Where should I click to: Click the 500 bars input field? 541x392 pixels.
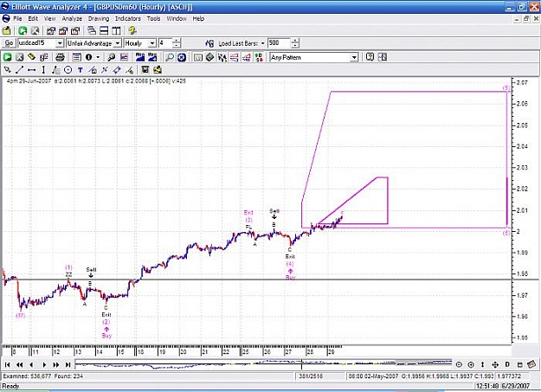[279, 43]
